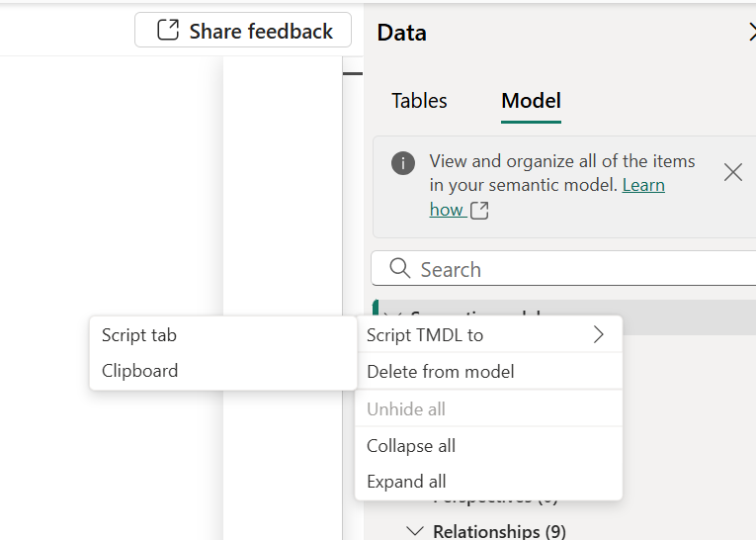Close the Data pane

[x=751, y=33]
